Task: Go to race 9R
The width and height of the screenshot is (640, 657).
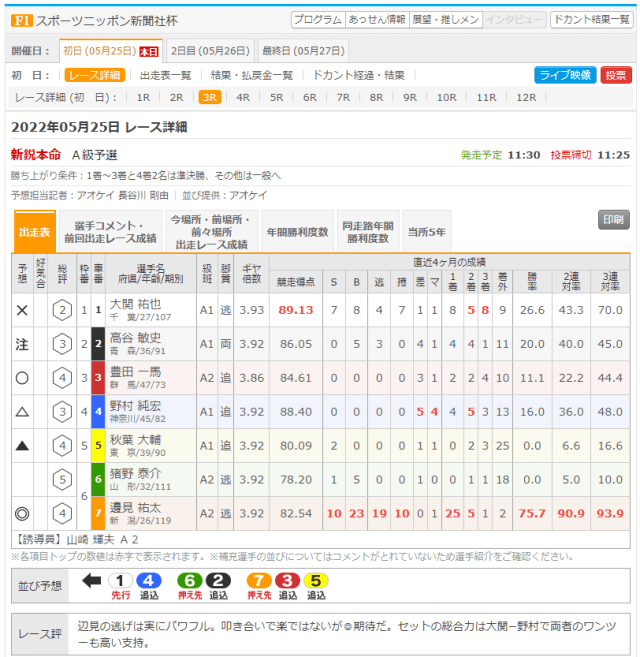Action: tap(410, 98)
